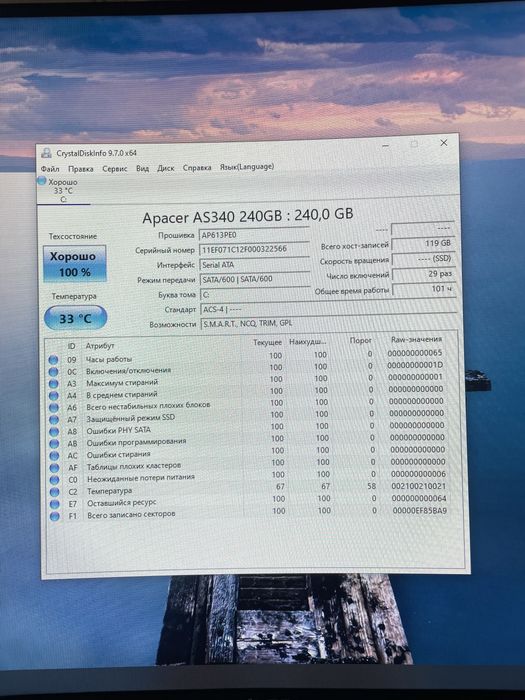Select the Ошибки PHY SATA attribute text
The image size is (525, 700).
(x=118, y=430)
